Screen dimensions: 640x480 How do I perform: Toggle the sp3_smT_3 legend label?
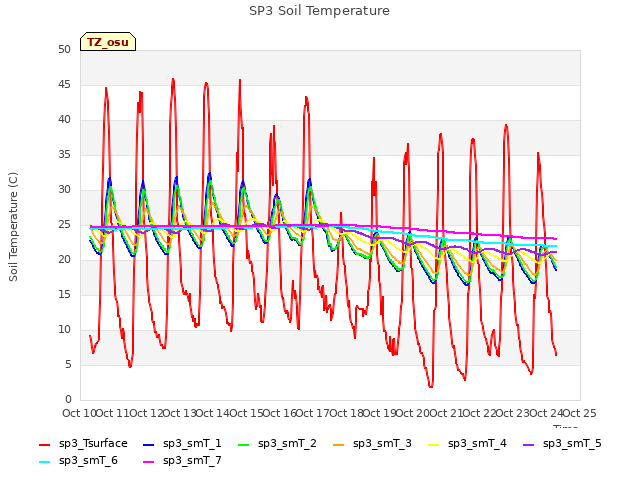click(382, 444)
